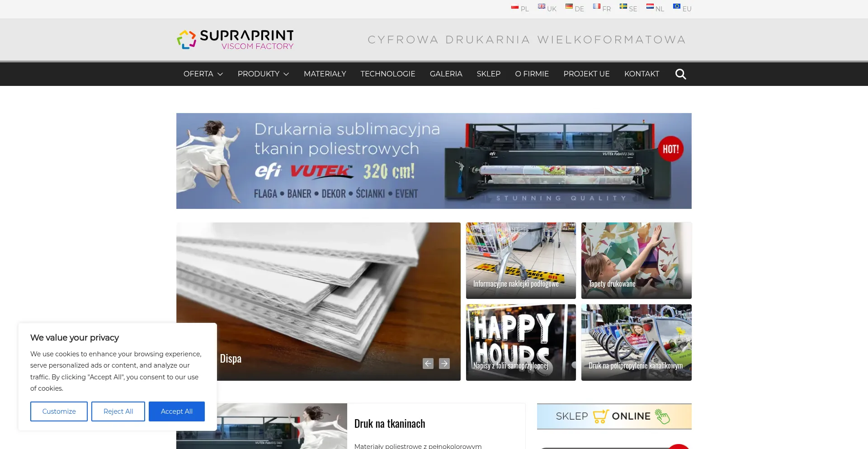The width and height of the screenshot is (868, 449).
Task: Open the SKLEP menu item
Action: tap(489, 74)
